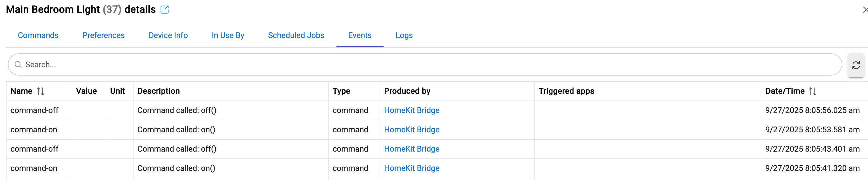Open HomeKit Bridge link in first row
The height and width of the screenshot is (180, 868).
pyautogui.click(x=411, y=110)
